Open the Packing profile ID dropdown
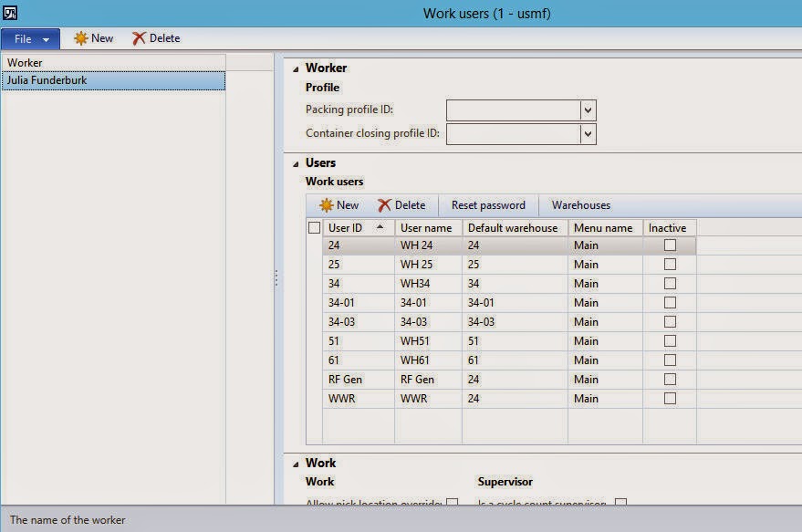Image resolution: width=802 pixels, height=532 pixels. [x=588, y=110]
